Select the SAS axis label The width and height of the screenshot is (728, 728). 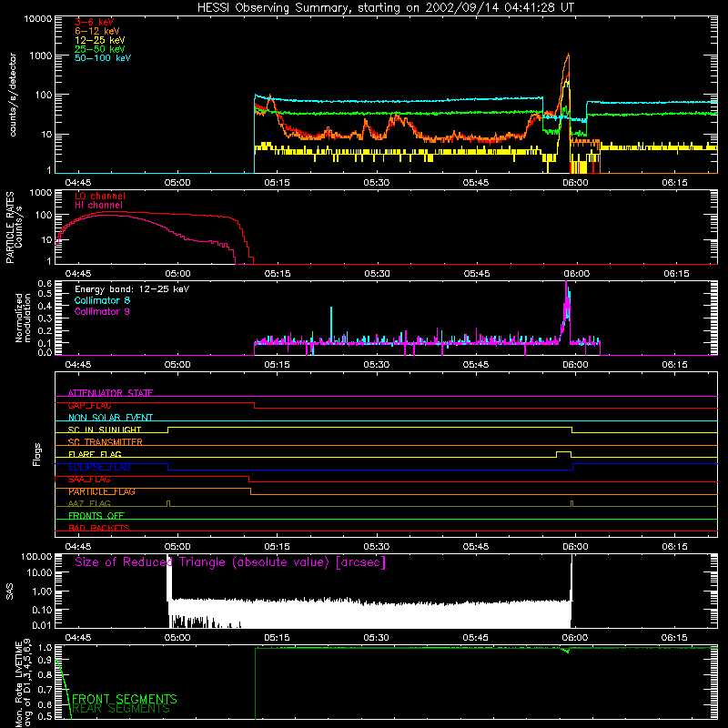pyautogui.click(x=9, y=591)
